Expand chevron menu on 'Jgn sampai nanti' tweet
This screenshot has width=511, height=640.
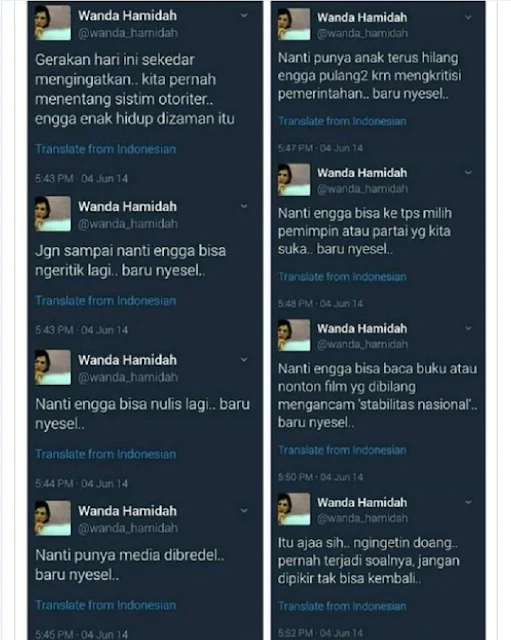pos(244,206)
